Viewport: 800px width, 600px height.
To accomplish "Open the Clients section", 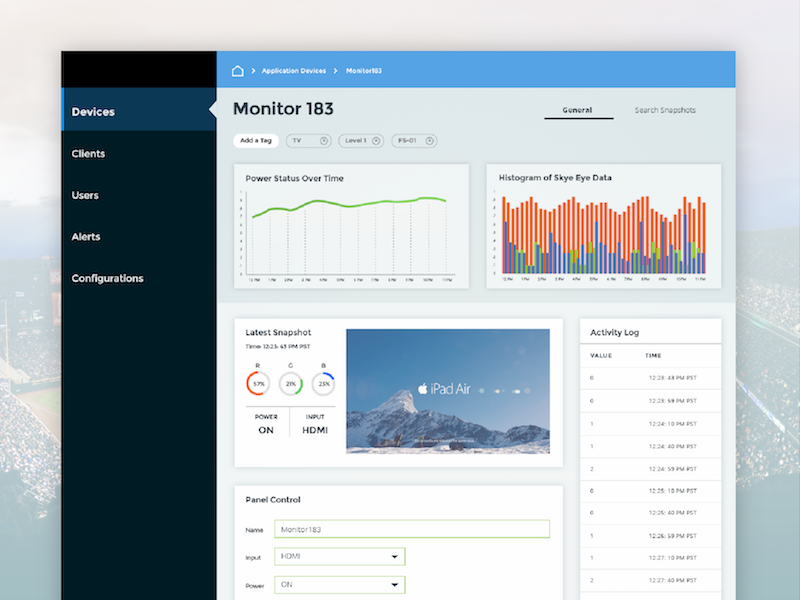I will coord(89,153).
